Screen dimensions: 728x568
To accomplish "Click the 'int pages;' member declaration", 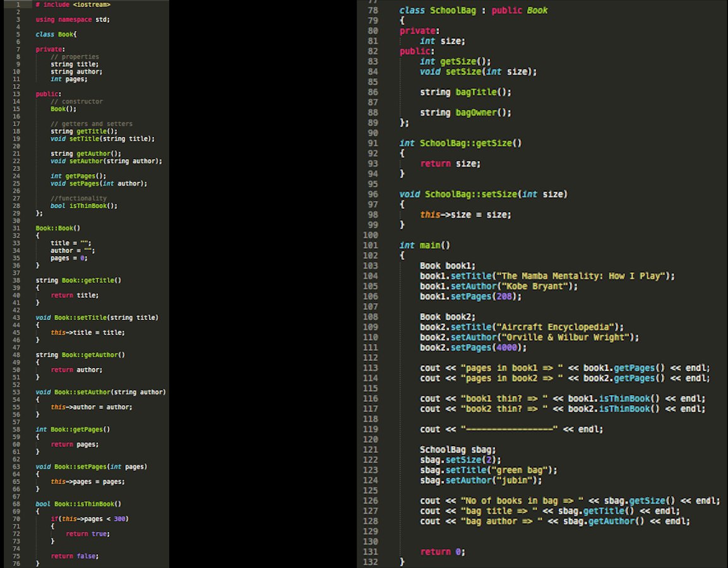I will (x=69, y=79).
